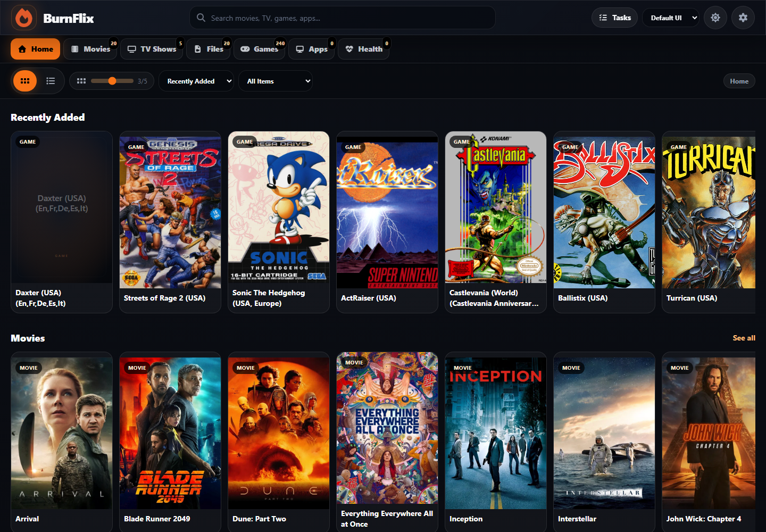Open the Apps tab
The height and width of the screenshot is (532, 766).
(312, 49)
